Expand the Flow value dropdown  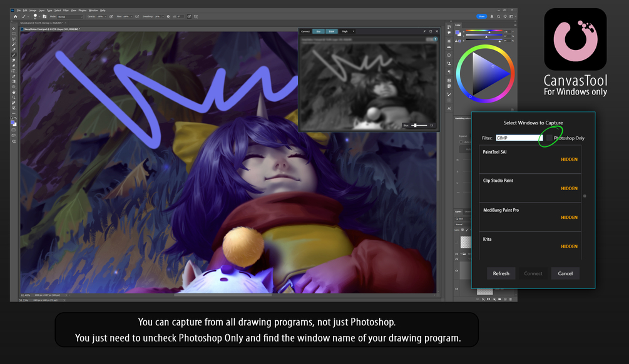point(131,16)
